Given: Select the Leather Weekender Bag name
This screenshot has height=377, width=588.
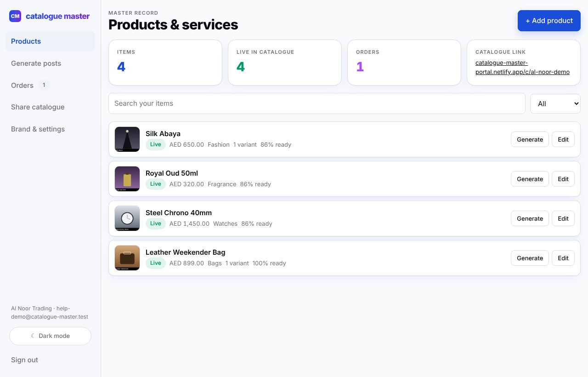Looking at the screenshot, I should point(186,252).
